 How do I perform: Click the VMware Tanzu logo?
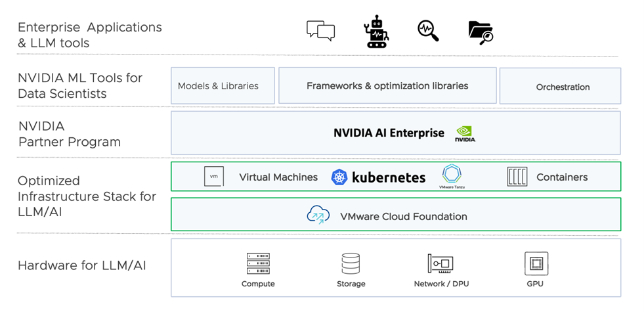(453, 175)
